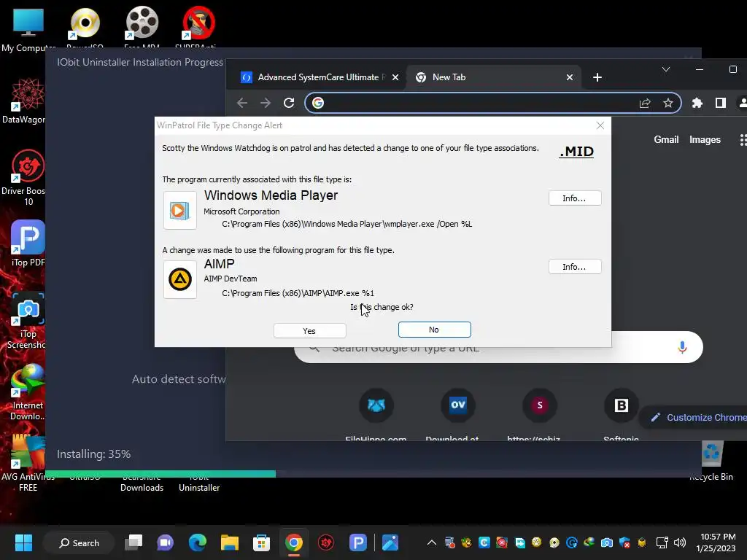Open PowerISO desktop shortcut
Viewport: 747px width, 560px height.
point(85,27)
